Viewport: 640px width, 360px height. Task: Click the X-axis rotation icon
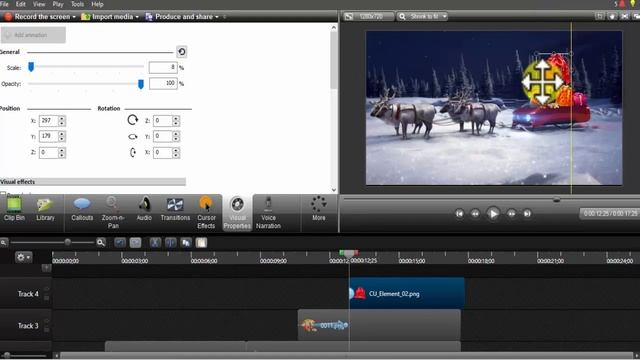pos(133,153)
